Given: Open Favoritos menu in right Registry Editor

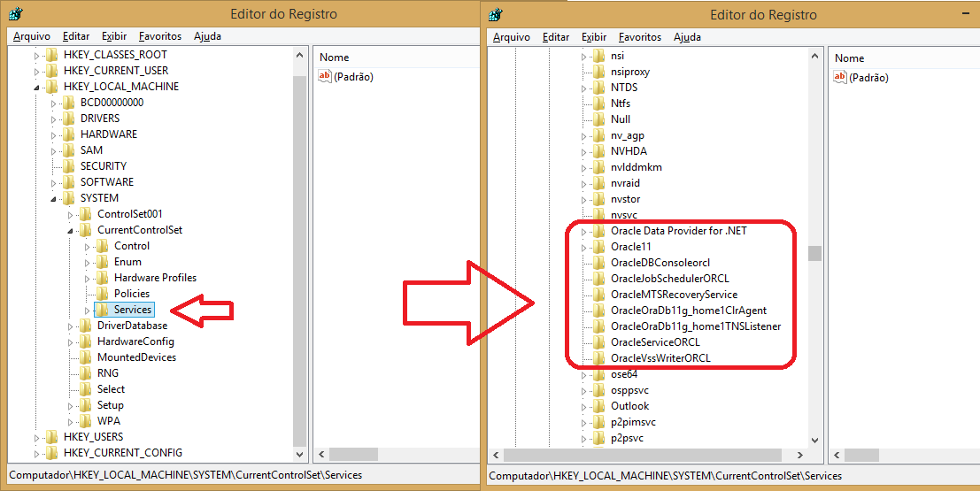Looking at the screenshot, I should tap(640, 37).
